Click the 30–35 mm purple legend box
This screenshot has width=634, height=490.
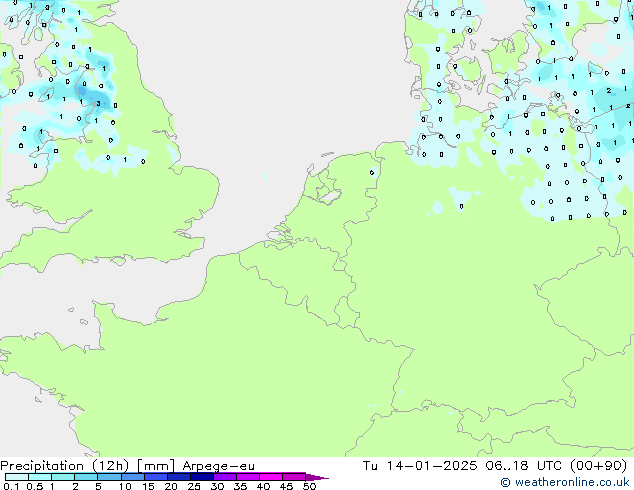click(224, 477)
